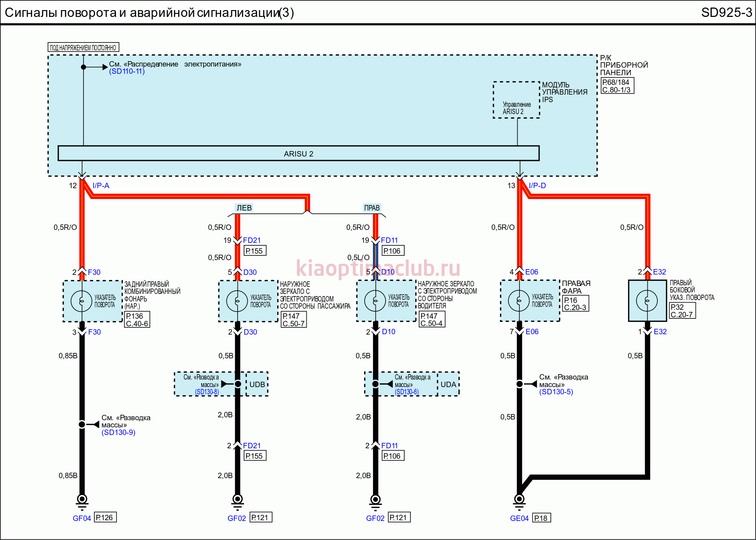Click the lamp symbol in the driver side mirror block
Screen dimensions: 756x540
[x=375, y=301]
